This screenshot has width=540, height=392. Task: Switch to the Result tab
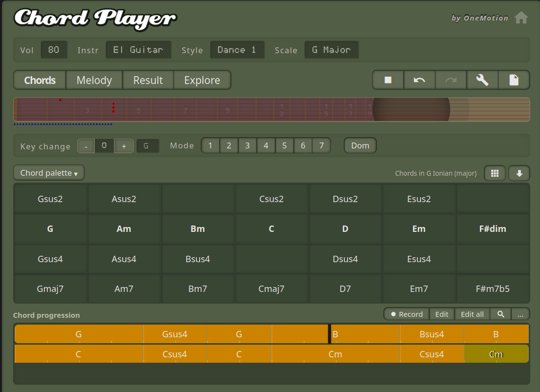(x=148, y=80)
